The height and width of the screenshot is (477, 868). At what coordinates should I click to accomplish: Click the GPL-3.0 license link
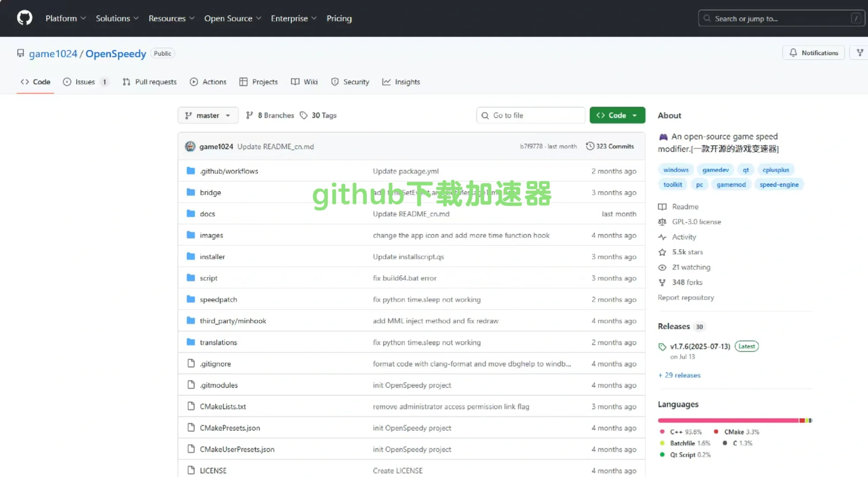click(696, 221)
